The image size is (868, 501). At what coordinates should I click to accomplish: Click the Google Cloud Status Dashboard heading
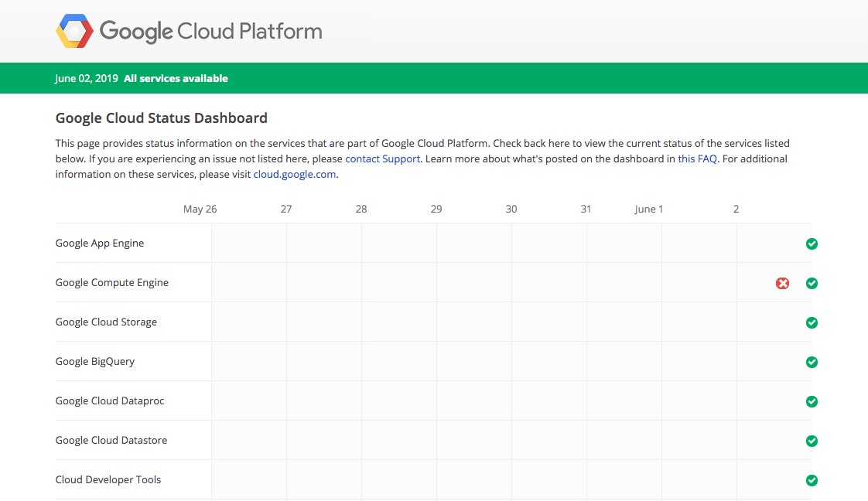pyautogui.click(x=161, y=118)
